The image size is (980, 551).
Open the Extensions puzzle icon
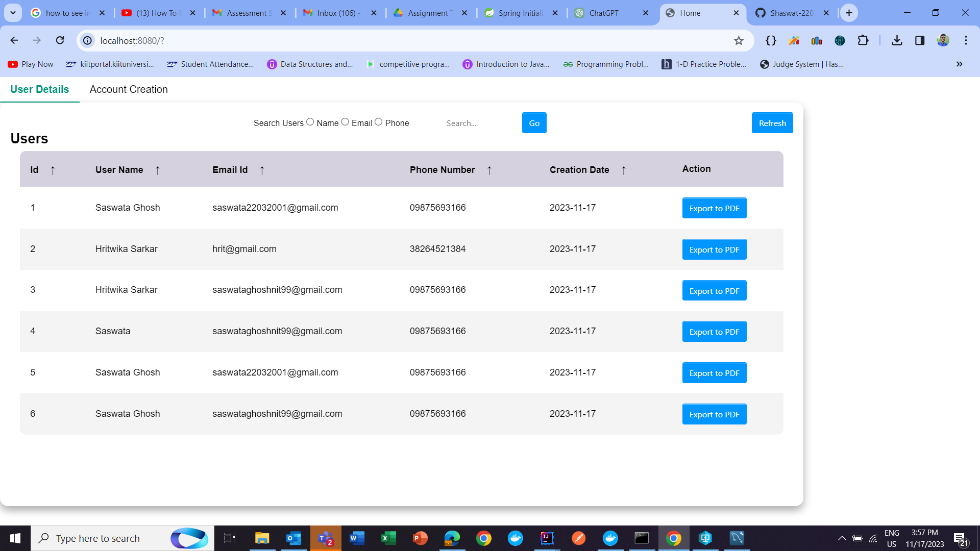tap(864, 40)
